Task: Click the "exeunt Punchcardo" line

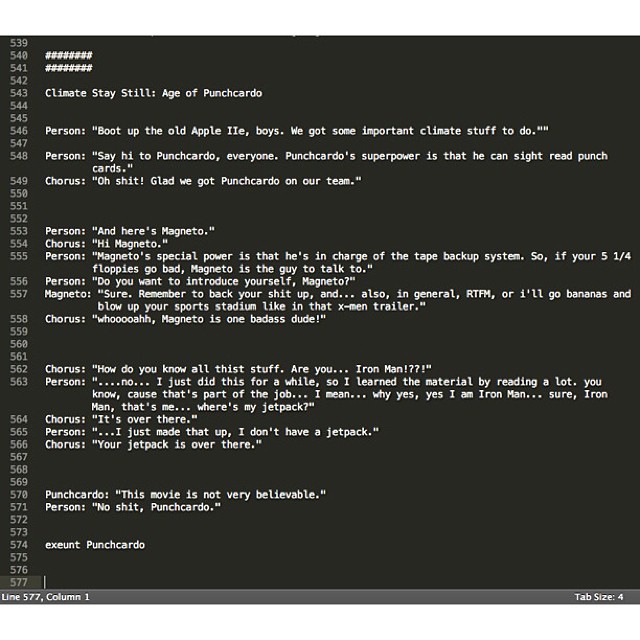Action: coord(95,545)
